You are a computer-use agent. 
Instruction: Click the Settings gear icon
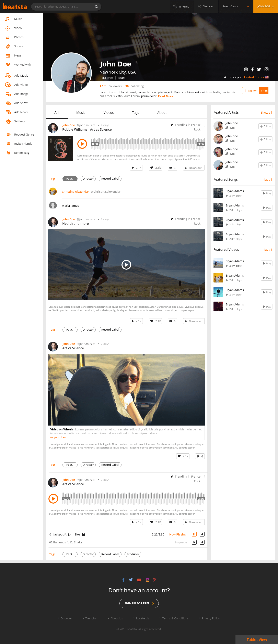8,122
